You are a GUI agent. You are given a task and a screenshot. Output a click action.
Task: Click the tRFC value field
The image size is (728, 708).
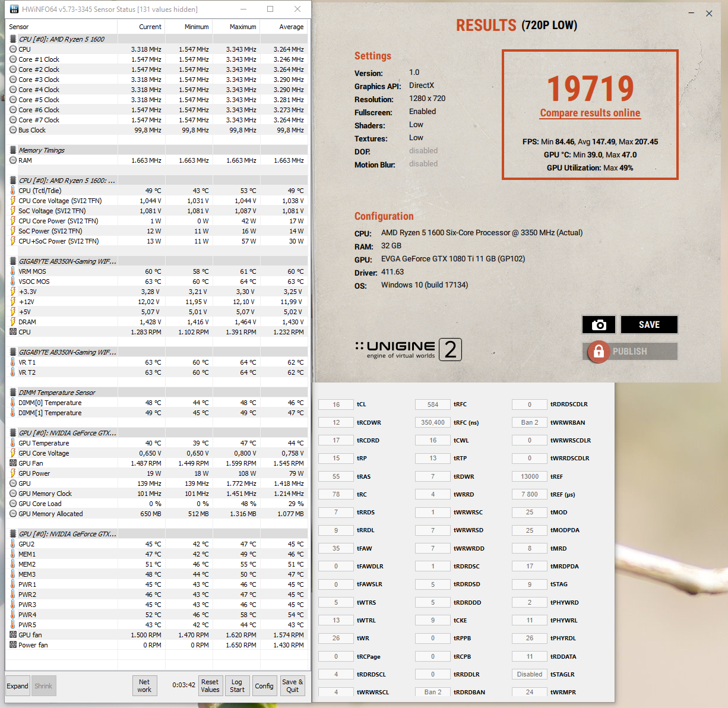(433, 404)
